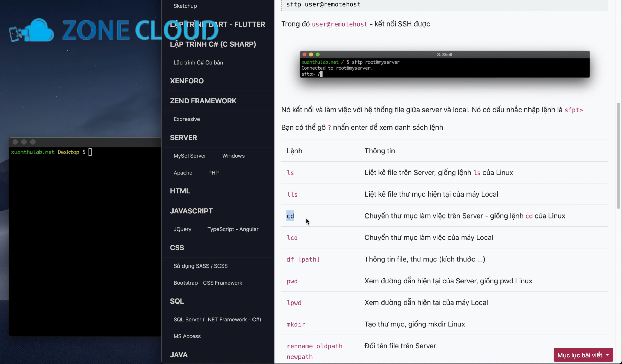Image resolution: width=622 pixels, height=364 pixels.
Task: Click 'Liệt kê file thư mục hiện tại của máy Local'
Action: (x=431, y=194)
